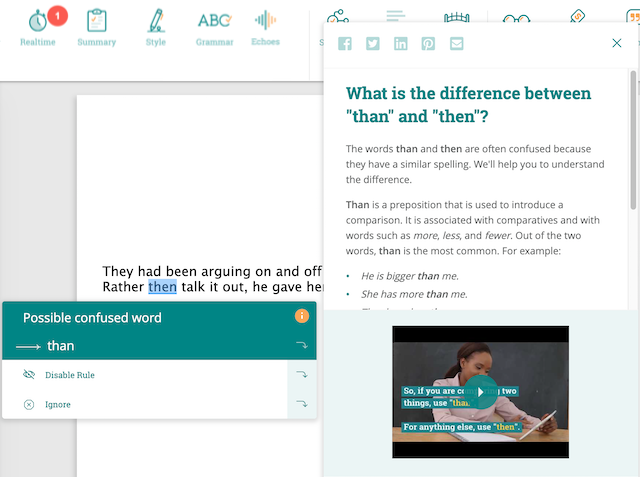Apply 'than' using its arrow on the right
640x477 pixels.
(x=302, y=346)
